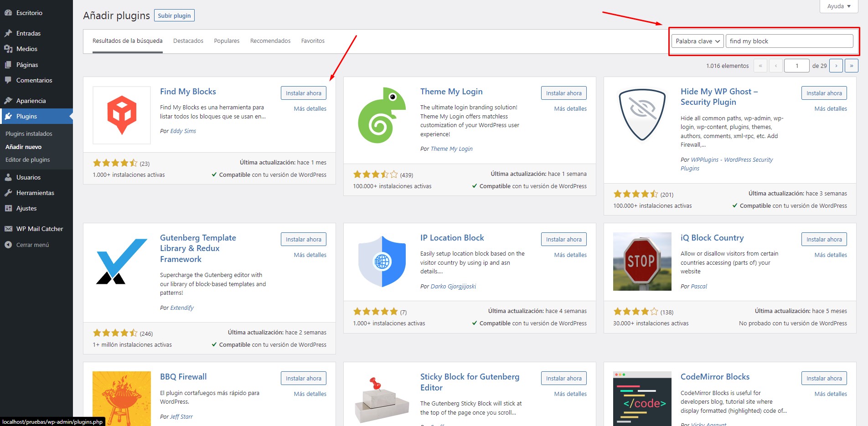This screenshot has width=868, height=426.
Task: Open the CodeMirror Blocks title link
Action: click(x=715, y=377)
